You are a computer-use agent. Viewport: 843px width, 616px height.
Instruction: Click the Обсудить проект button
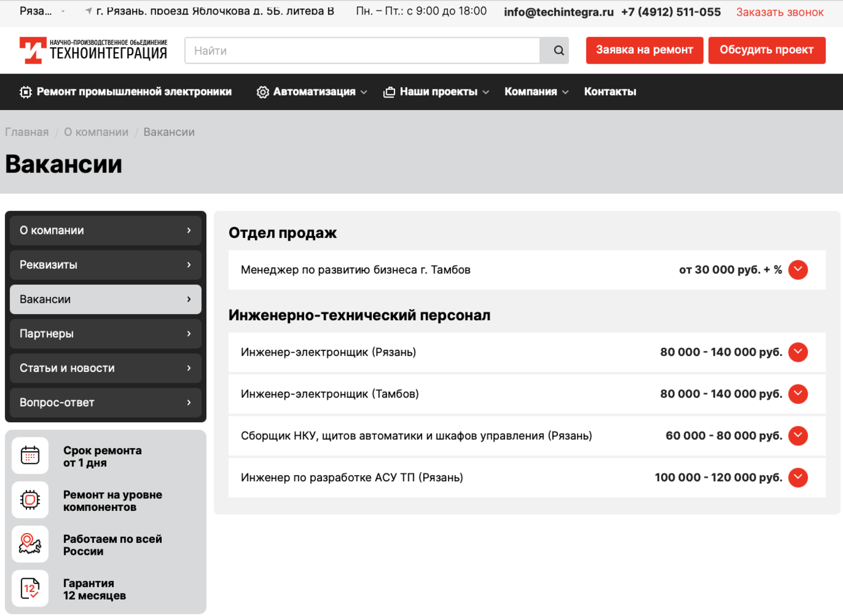(767, 50)
